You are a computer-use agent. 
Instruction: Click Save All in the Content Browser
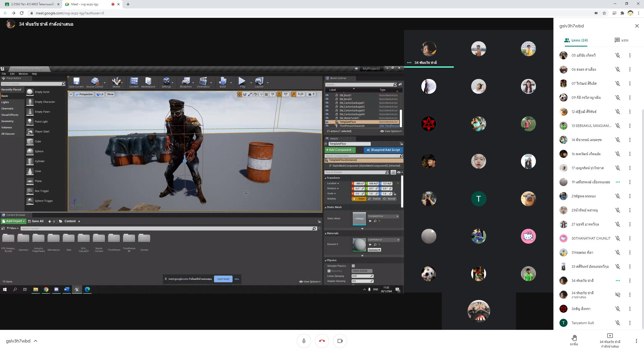(36, 221)
